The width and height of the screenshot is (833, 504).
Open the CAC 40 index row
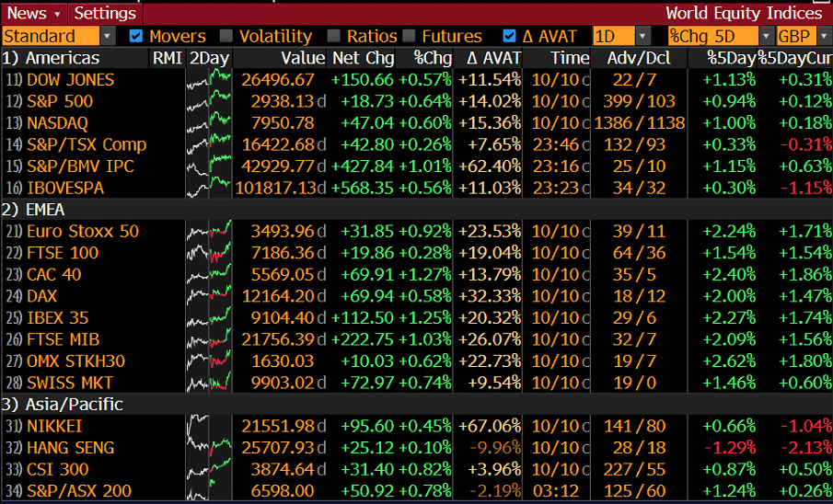point(54,275)
